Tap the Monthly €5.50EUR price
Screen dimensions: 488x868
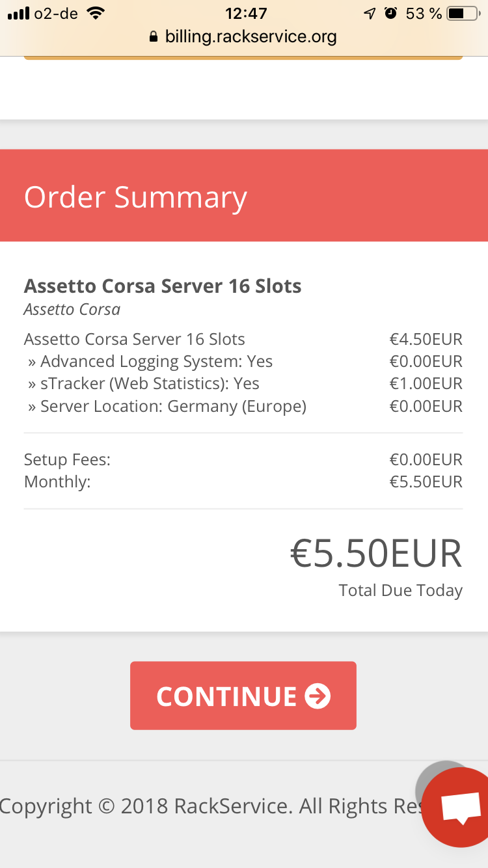426,482
